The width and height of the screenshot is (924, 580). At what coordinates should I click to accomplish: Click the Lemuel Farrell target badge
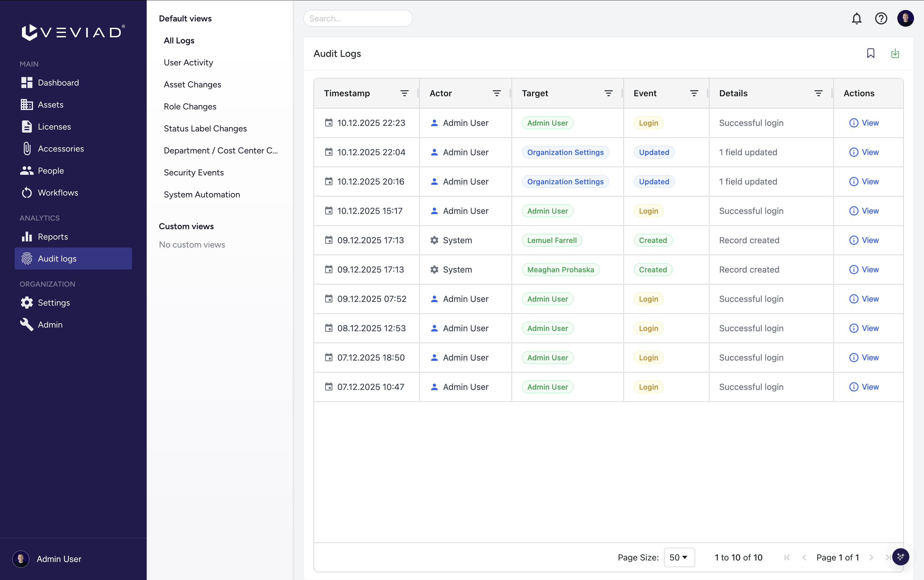pyautogui.click(x=552, y=240)
